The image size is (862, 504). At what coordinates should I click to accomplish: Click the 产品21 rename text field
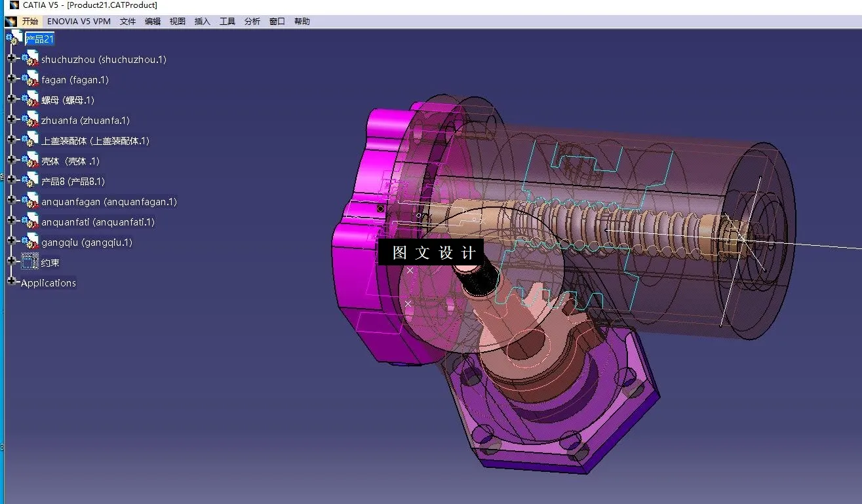tap(38, 39)
